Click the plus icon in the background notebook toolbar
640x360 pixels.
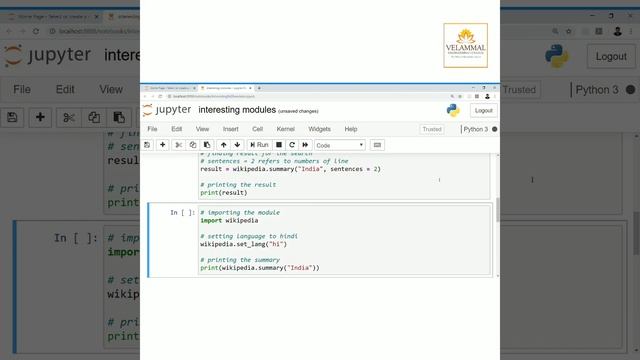[x=40, y=118]
